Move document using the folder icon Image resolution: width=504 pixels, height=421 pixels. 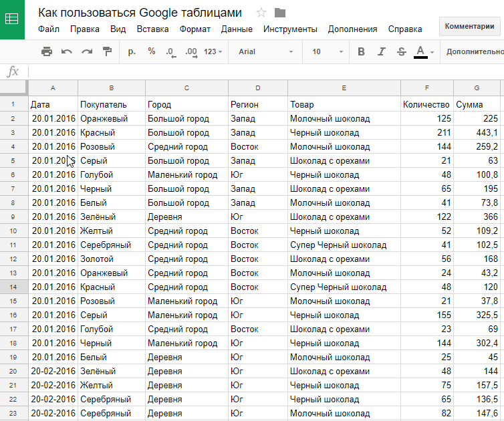280,13
